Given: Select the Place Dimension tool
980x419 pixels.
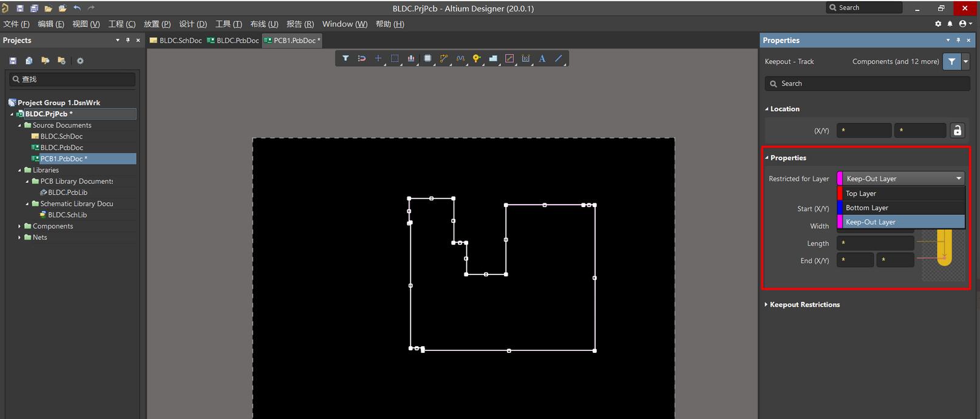Looking at the screenshot, I should [x=526, y=58].
